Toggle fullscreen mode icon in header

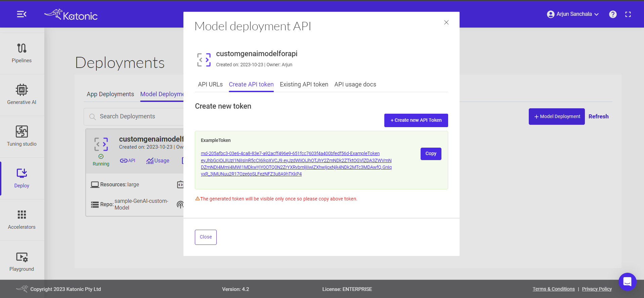pyautogui.click(x=628, y=14)
